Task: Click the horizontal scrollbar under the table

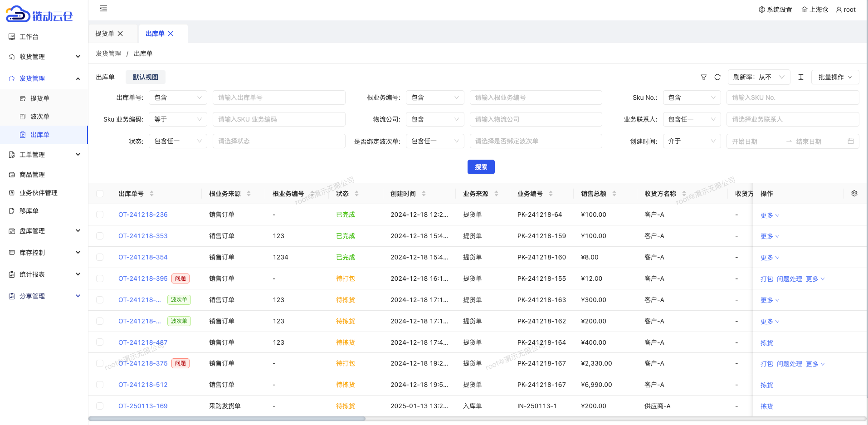Action: coord(227,419)
